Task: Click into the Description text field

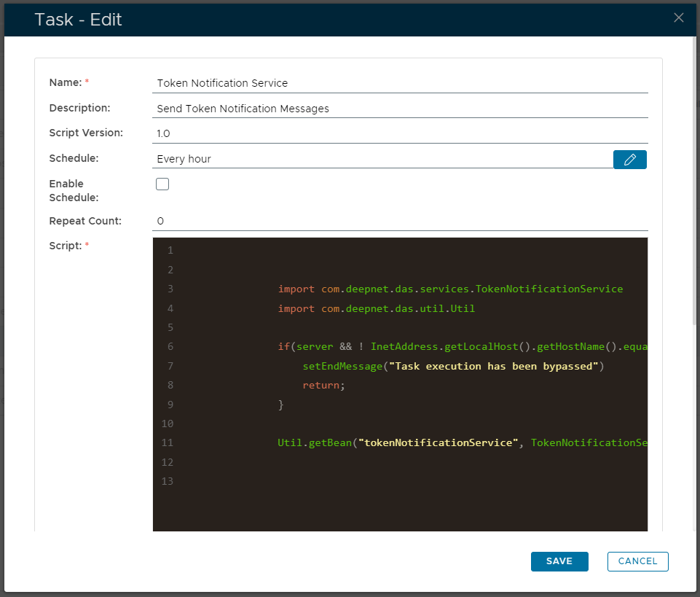Action: [x=401, y=109]
